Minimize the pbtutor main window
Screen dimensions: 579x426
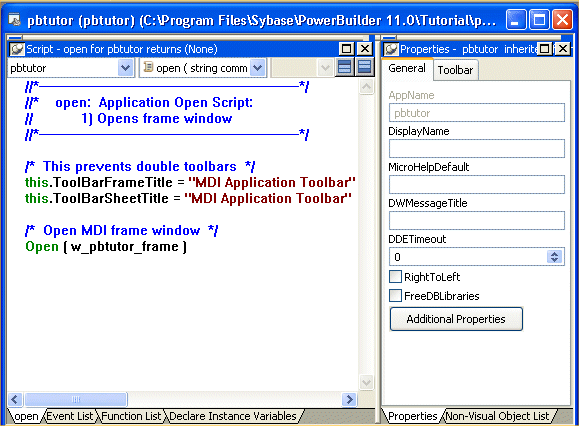pyautogui.click(x=516, y=19)
